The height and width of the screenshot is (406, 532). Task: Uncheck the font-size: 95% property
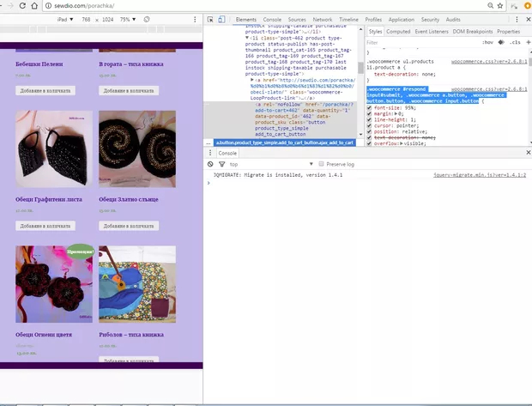[x=370, y=108]
